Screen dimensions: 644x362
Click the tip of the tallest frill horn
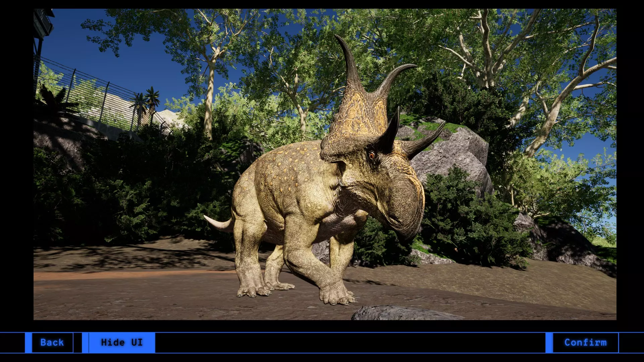coord(337,36)
